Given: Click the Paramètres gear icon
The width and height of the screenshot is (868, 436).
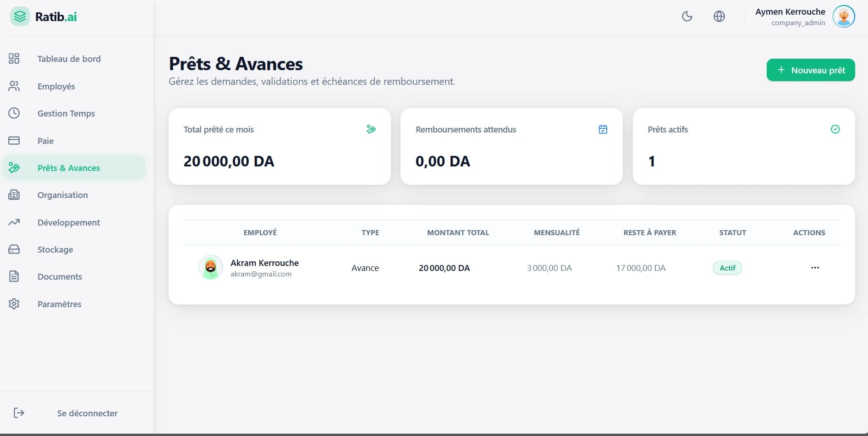Looking at the screenshot, I should (14, 304).
